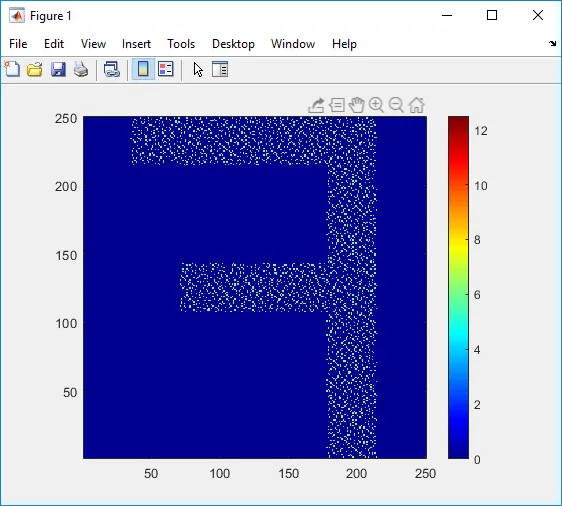Toggle the Insert Colorbar toolbar button
The image size is (562, 506).
(x=143, y=69)
